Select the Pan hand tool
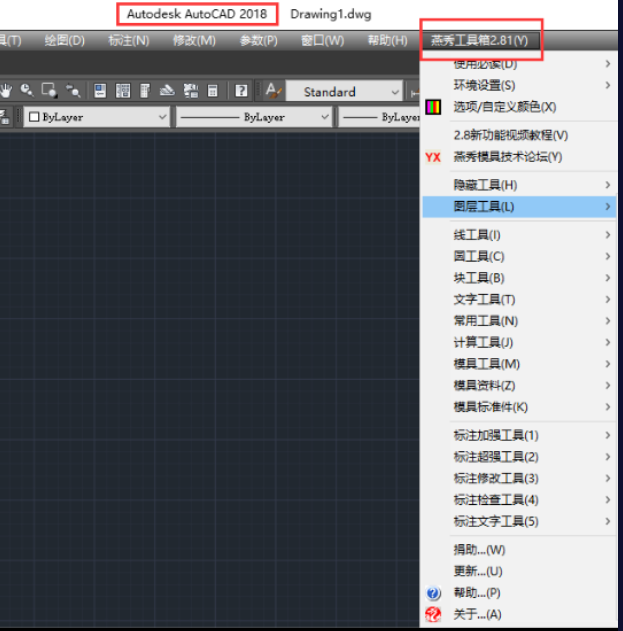 (7, 91)
